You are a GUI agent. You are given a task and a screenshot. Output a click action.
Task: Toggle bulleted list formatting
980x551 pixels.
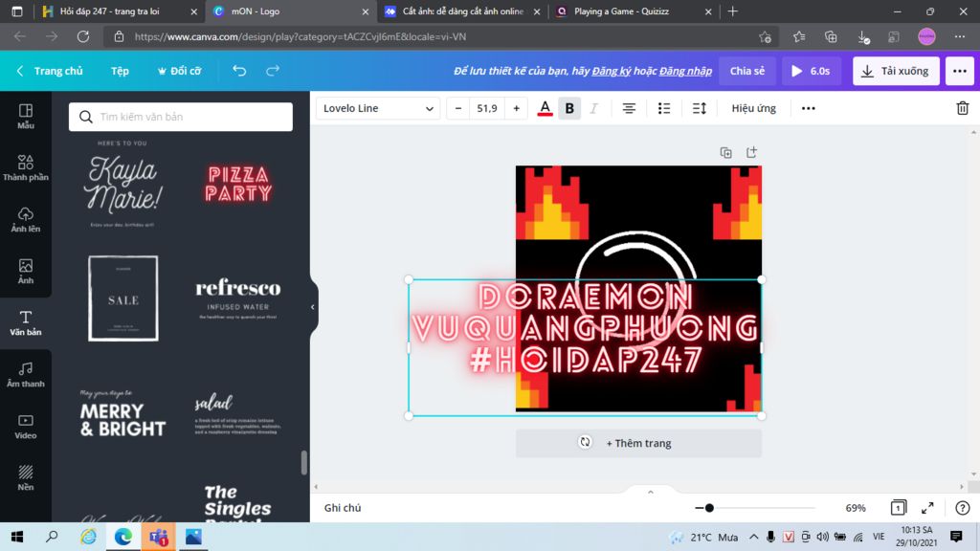point(664,109)
